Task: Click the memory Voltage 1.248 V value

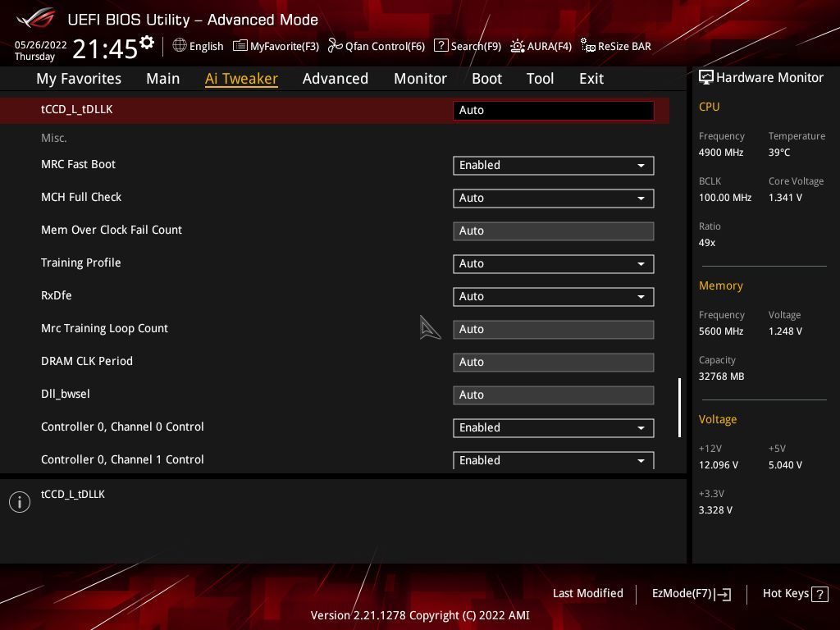Action: point(785,331)
